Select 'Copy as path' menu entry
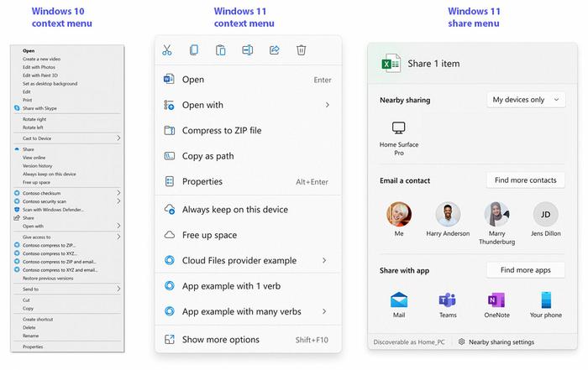The width and height of the screenshot is (588, 370). click(x=248, y=156)
